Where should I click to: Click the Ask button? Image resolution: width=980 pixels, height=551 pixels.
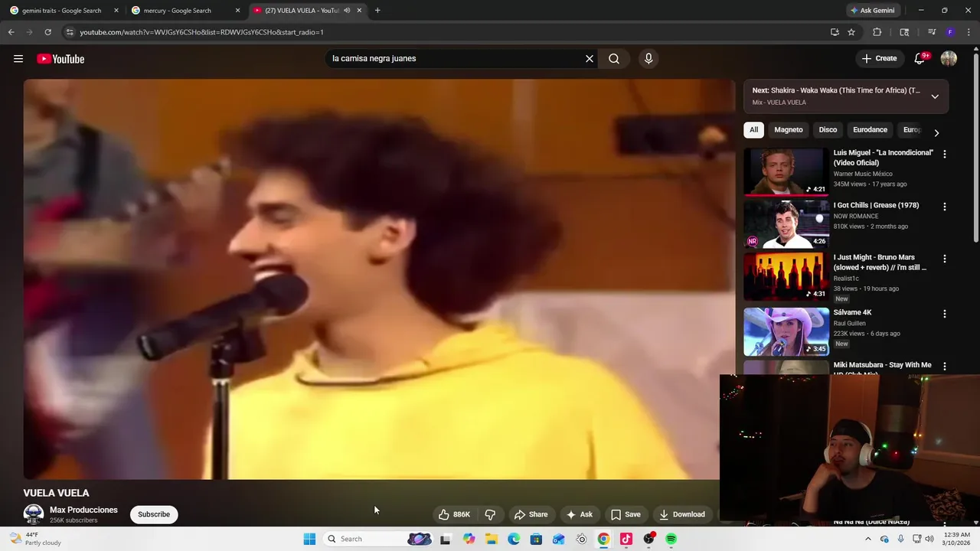pyautogui.click(x=579, y=514)
